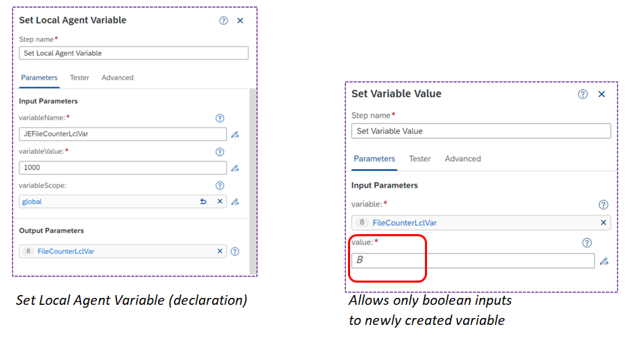Show help for the variable parameter
Image resolution: width=644 pixels, height=345 pixels.
[x=603, y=204]
